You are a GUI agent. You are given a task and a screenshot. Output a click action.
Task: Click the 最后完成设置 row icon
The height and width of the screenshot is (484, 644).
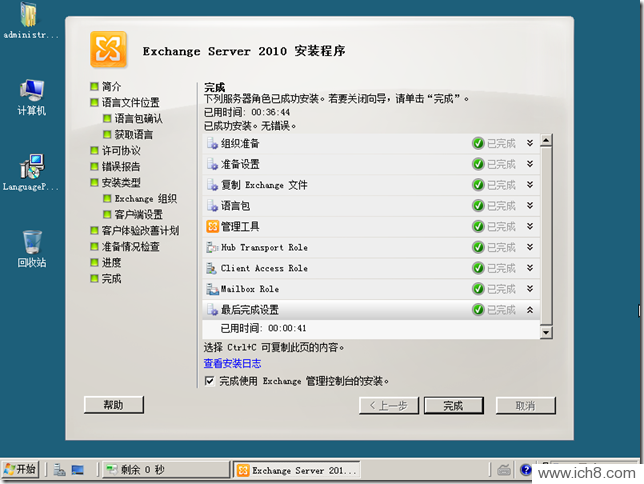coord(212,310)
